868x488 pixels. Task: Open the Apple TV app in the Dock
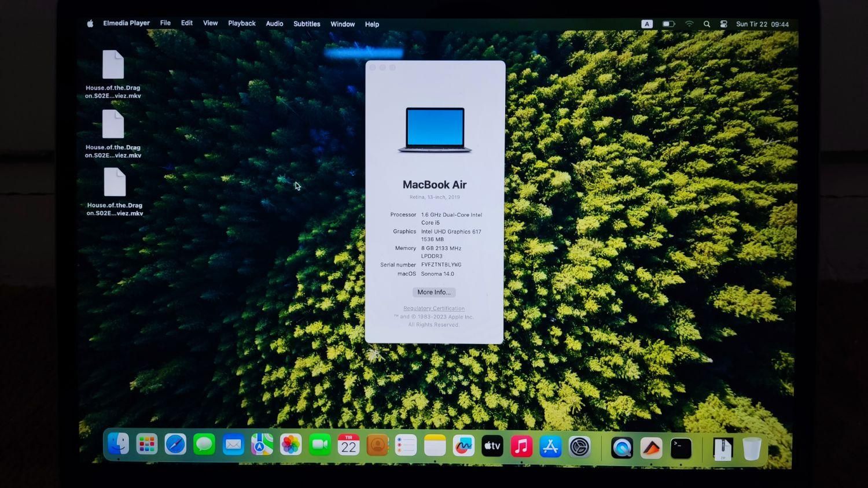[x=492, y=446]
